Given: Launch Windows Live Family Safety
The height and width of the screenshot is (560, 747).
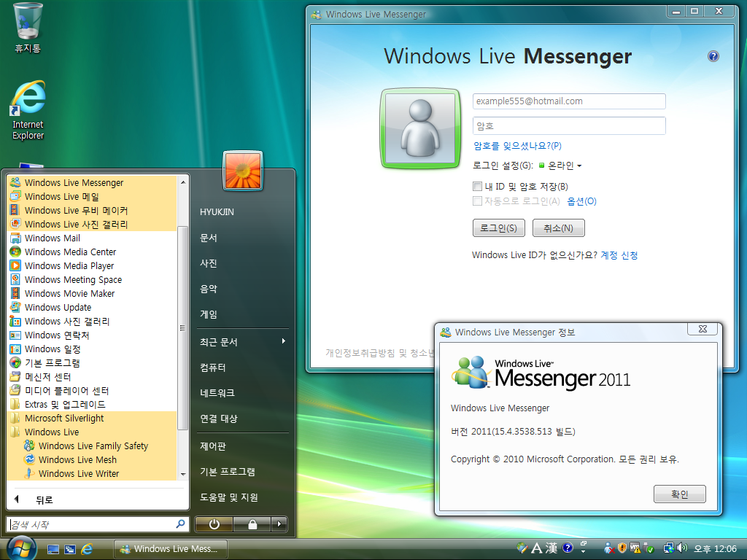Looking at the screenshot, I should click(92, 446).
